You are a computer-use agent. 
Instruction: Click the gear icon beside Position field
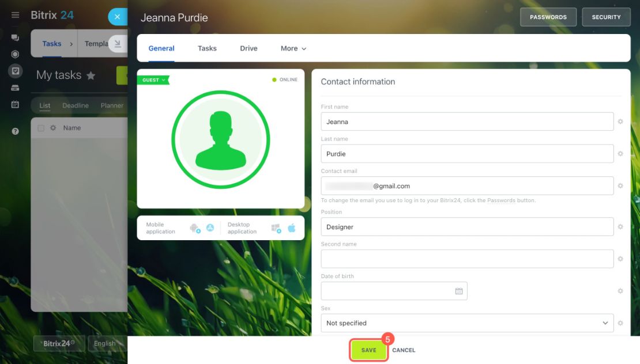(620, 226)
